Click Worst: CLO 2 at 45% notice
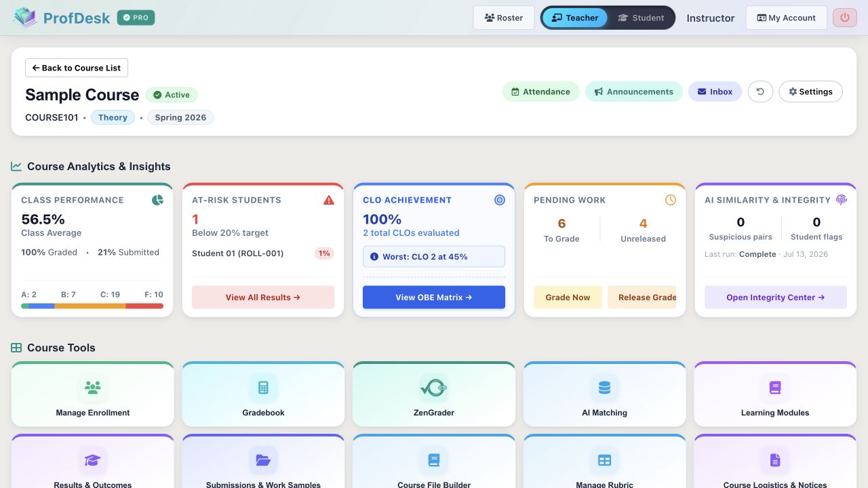Image resolution: width=868 pixels, height=488 pixels. 434,257
